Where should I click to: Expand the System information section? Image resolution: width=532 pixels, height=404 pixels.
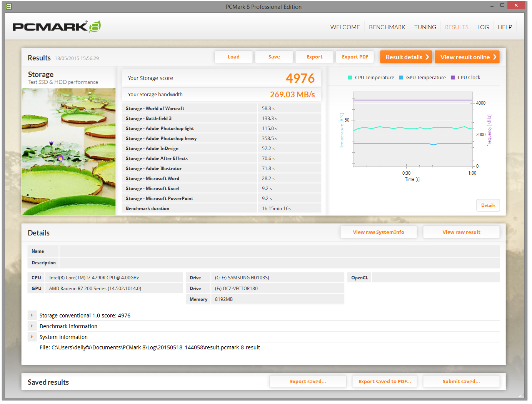click(32, 337)
